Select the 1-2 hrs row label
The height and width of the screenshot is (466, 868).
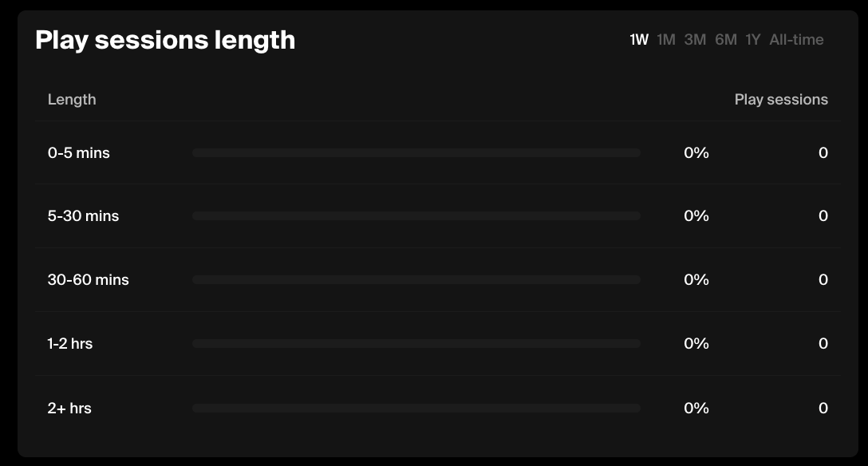pyautogui.click(x=70, y=344)
